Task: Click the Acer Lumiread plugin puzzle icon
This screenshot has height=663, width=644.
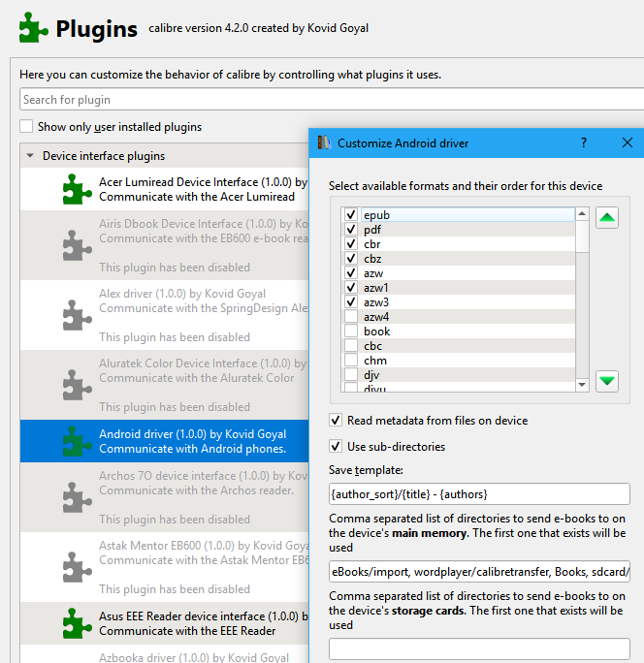Action: [x=77, y=189]
